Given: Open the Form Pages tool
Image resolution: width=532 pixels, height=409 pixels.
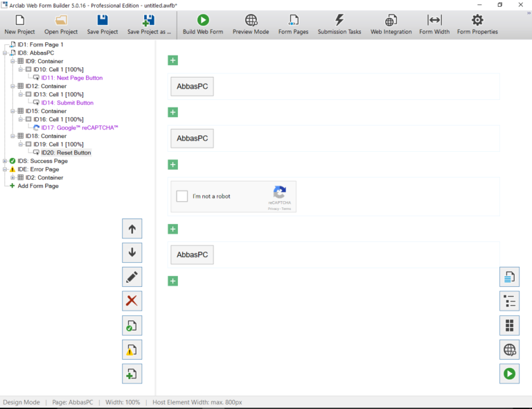Looking at the screenshot, I should click(x=294, y=25).
